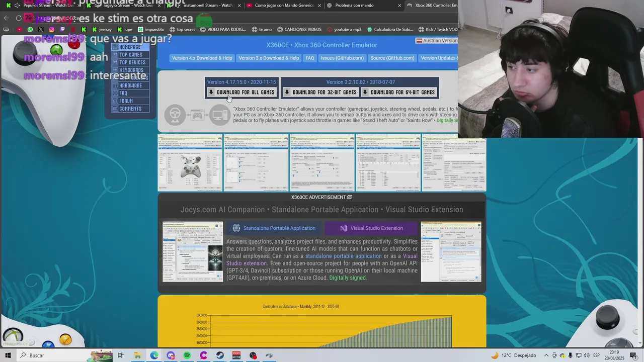Viewport: 644px width, 362px height.
Task: Open the X (Twitter) bookmark icon
Action: pos(41,29)
